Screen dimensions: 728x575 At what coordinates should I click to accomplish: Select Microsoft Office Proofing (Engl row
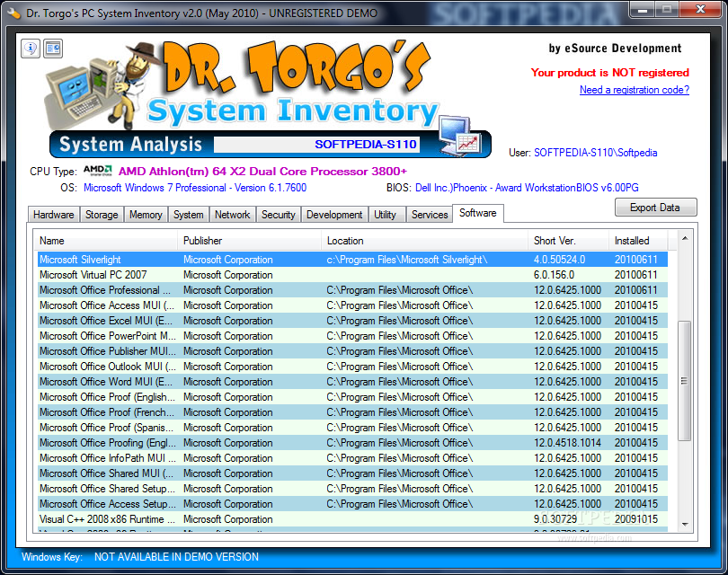coord(352,443)
